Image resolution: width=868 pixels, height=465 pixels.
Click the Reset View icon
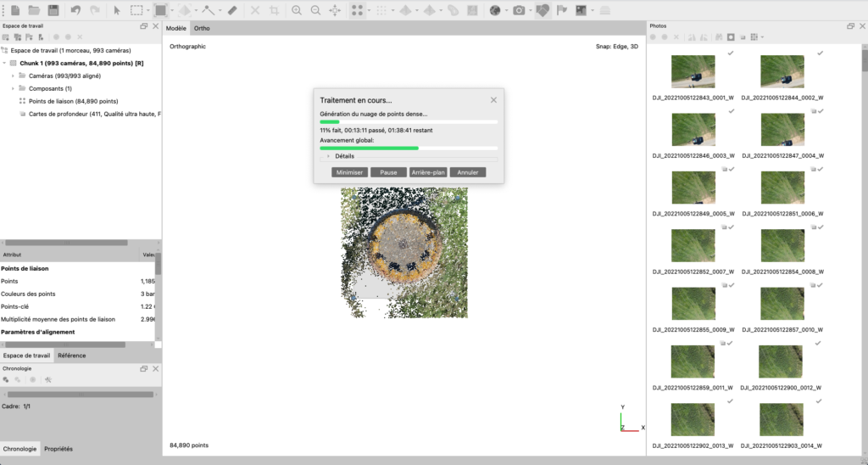click(335, 10)
